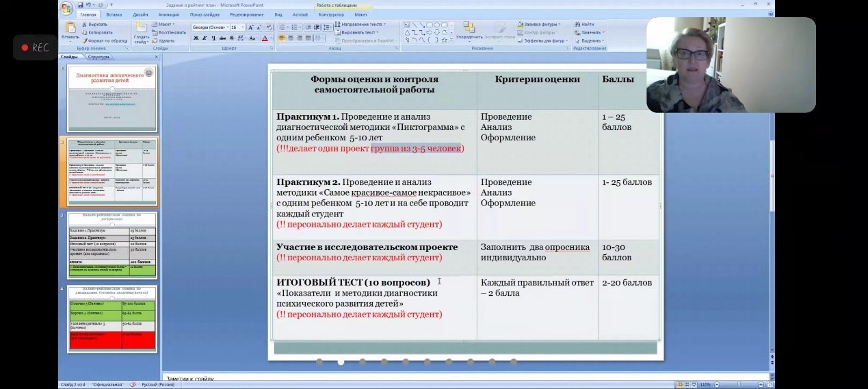Apply strikethrough formatting
Image resolution: width=868 pixels, height=389 pixels.
click(x=222, y=38)
